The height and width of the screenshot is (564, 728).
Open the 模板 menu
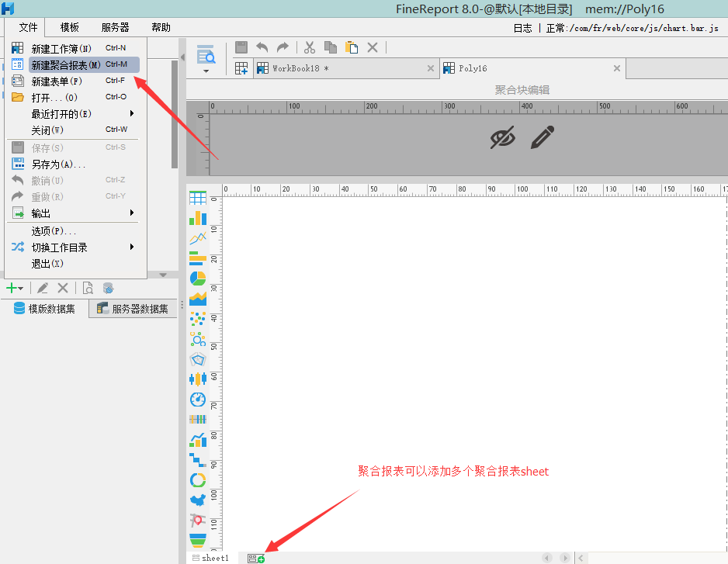(x=70, y=28)
